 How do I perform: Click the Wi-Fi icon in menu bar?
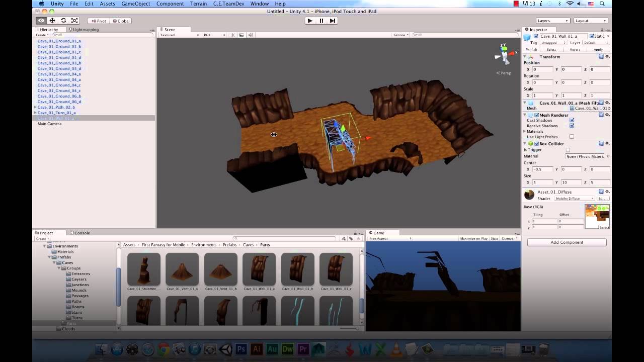pos(570,4)
